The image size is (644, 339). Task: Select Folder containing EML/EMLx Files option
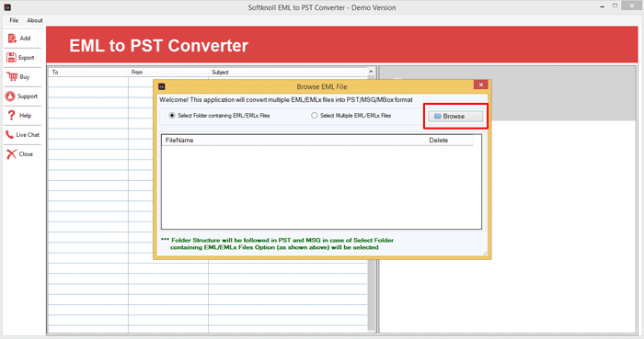219,116
